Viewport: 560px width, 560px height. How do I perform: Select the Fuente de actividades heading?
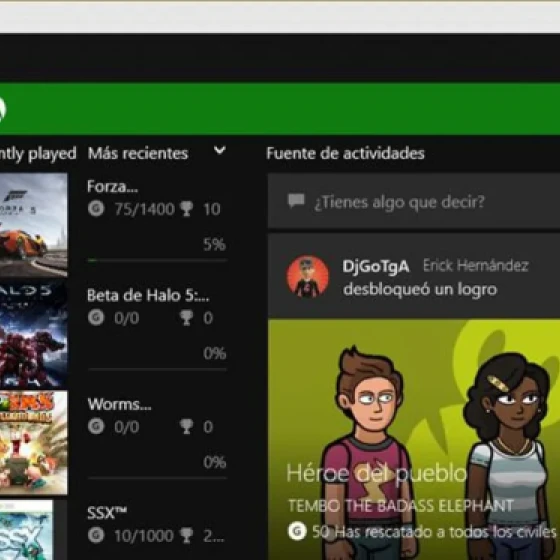[345, 153]
